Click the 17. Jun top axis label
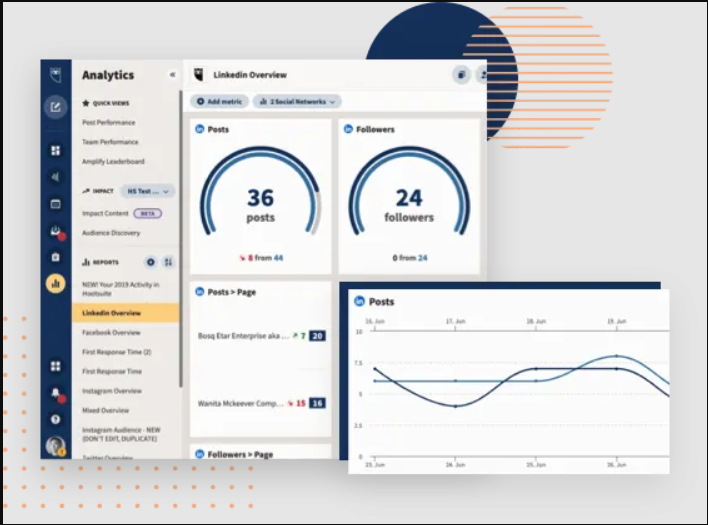The image size is (708, 525). (x=455, y=321)
